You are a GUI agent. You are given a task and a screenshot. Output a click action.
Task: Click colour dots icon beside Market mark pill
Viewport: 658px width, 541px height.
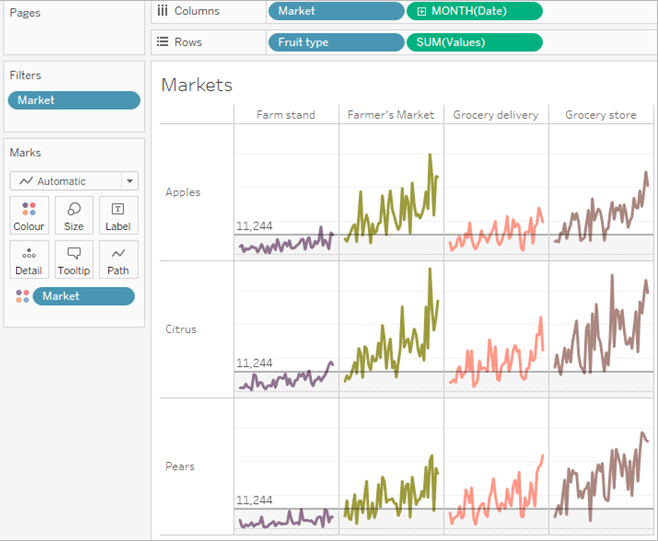23,296
